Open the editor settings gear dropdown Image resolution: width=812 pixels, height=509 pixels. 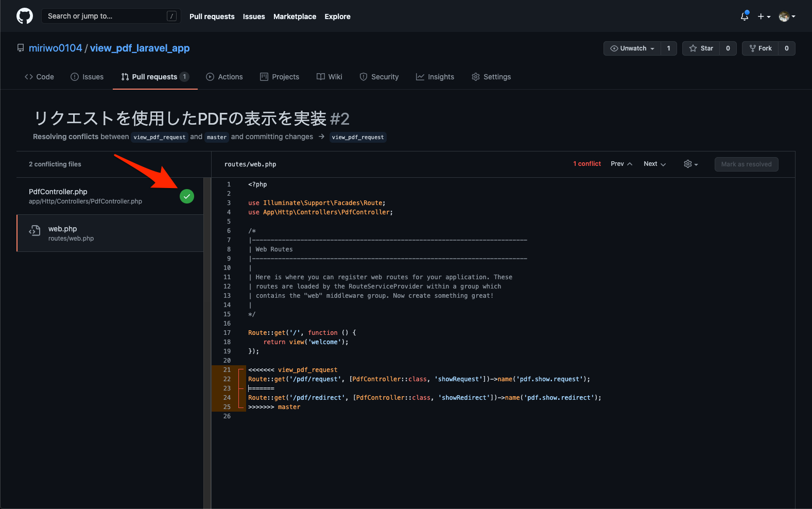coord(690,164)
